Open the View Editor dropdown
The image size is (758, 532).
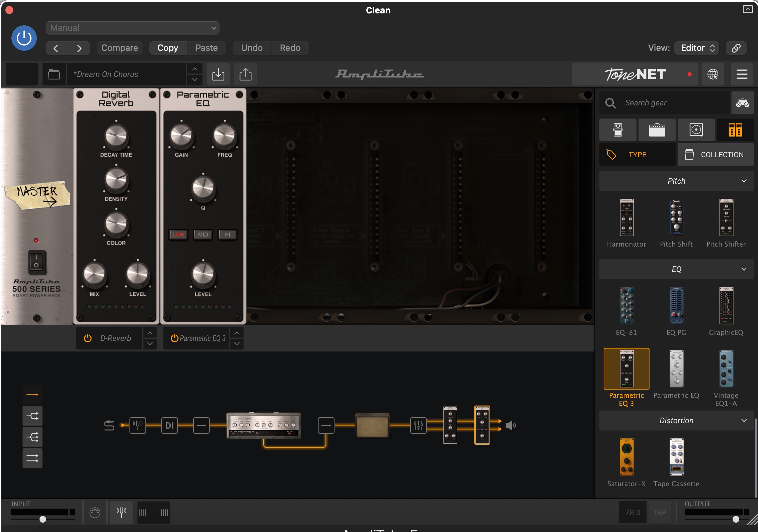coord(697,48)
